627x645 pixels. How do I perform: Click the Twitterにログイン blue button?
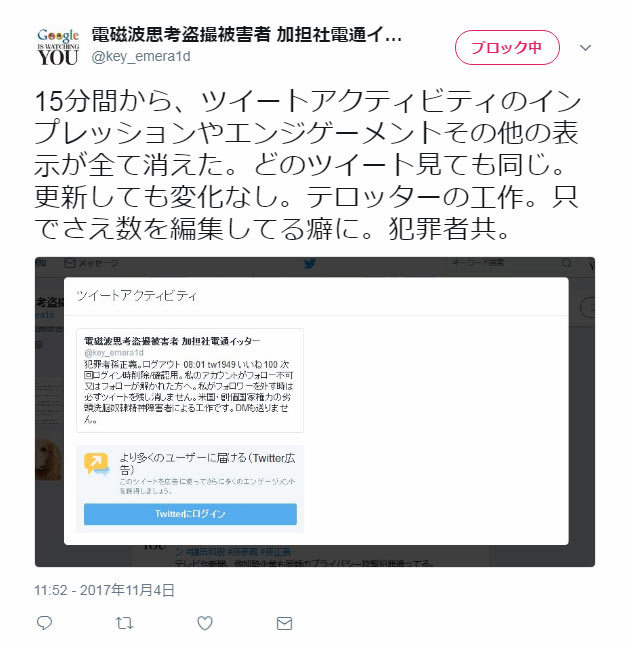[190, 514]
